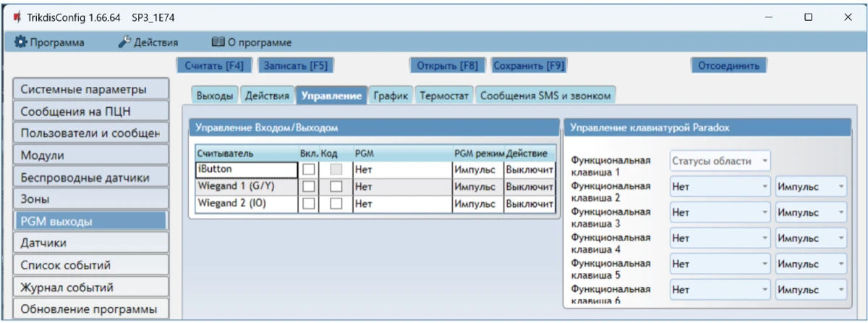Toggle the Вкл. checkbox for Wiegand 1 (G/Y)
868x323 pixels.
click(x=310, y=187)
